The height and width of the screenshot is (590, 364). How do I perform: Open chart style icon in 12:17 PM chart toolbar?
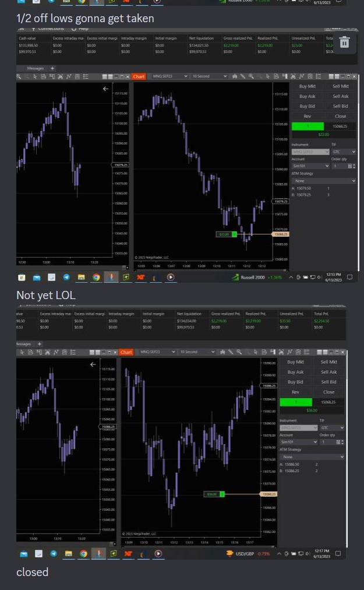coord(222,352)
